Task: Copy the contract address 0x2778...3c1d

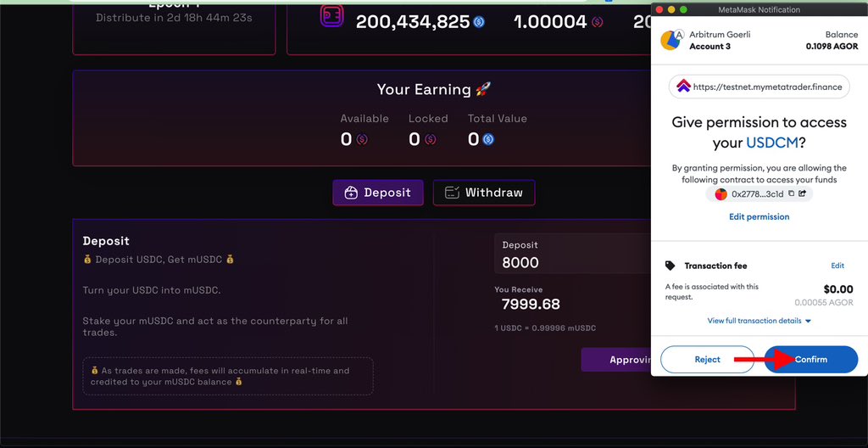Action: (791, 194)
